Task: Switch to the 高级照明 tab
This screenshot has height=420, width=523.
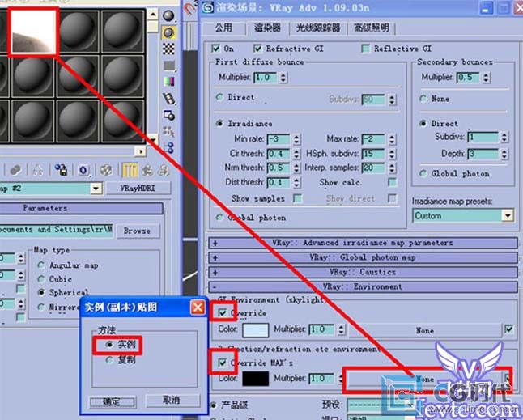Action: [372, 28]
